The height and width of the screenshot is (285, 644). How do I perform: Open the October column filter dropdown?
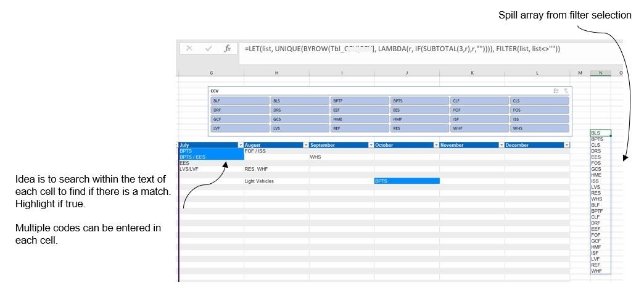point(436,145)
